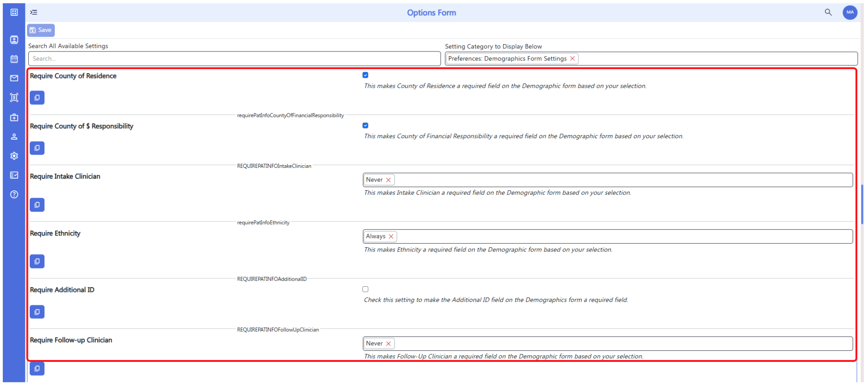Open Setting Category to Display dropdown
This screenshot has height=386, width=868.
coord(651,58)
